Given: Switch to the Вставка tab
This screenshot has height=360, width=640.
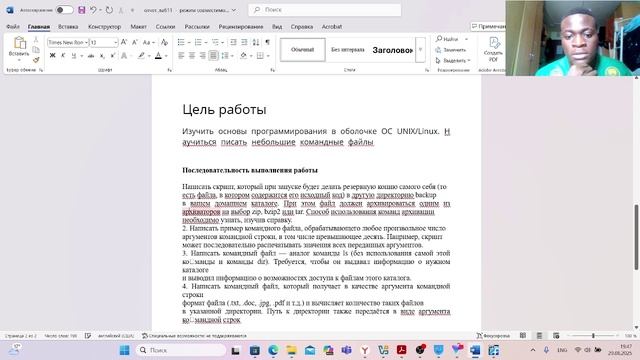Looking at the screenshot, I should pyautogui.click(x=68, y=27).
